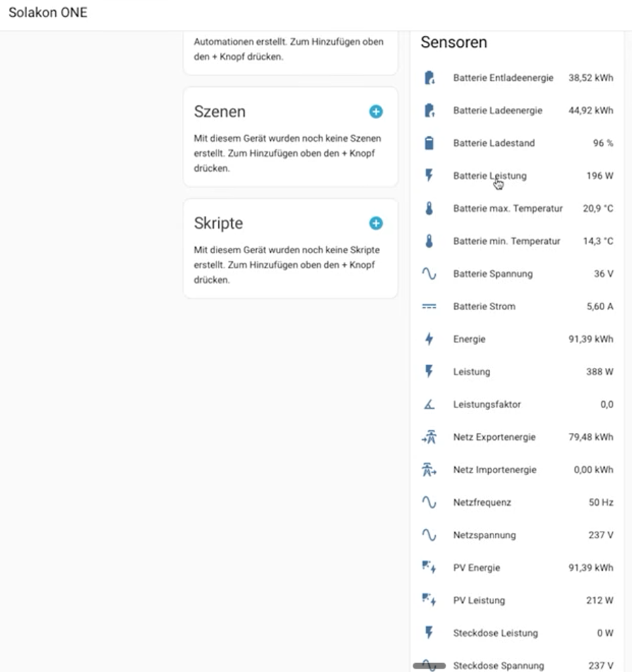This screenshot has height=672, width=632.
Task: Click the PV Leistung solar icon
Action: (x=429, y=600)
